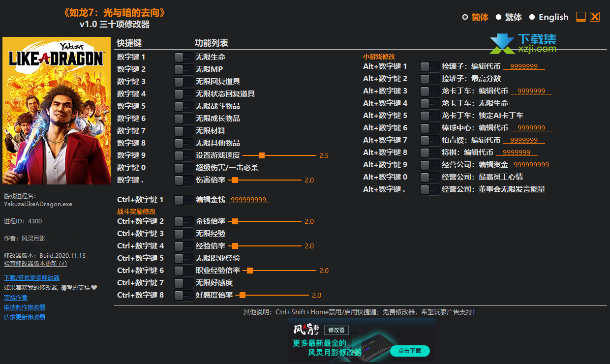This screenshot has height=364, width=610.
Task: Enable 无限战斗物品 toggle
Action: [x=183, y=106]
